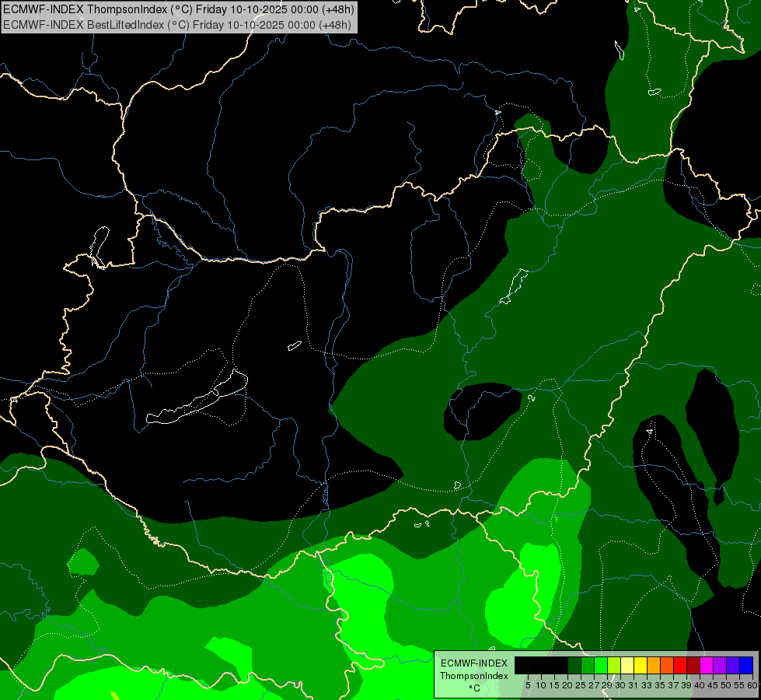
Task: Click the legend tick value 30
Action: coord(620,685)
